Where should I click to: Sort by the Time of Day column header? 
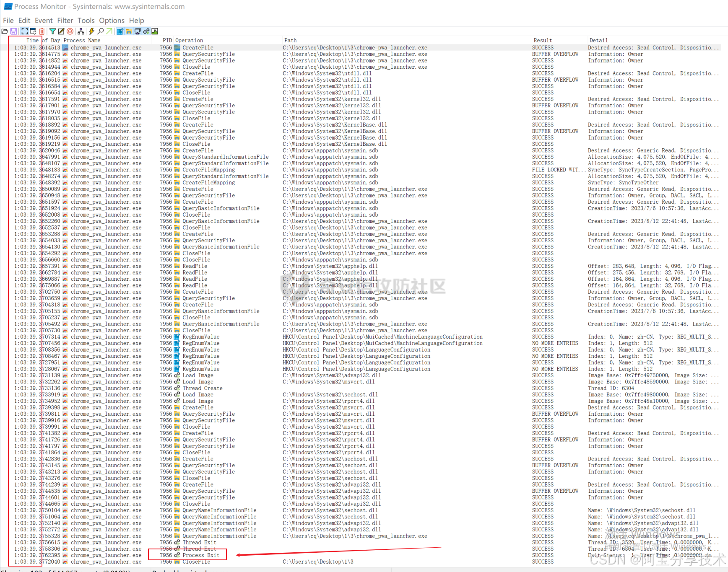43,41
